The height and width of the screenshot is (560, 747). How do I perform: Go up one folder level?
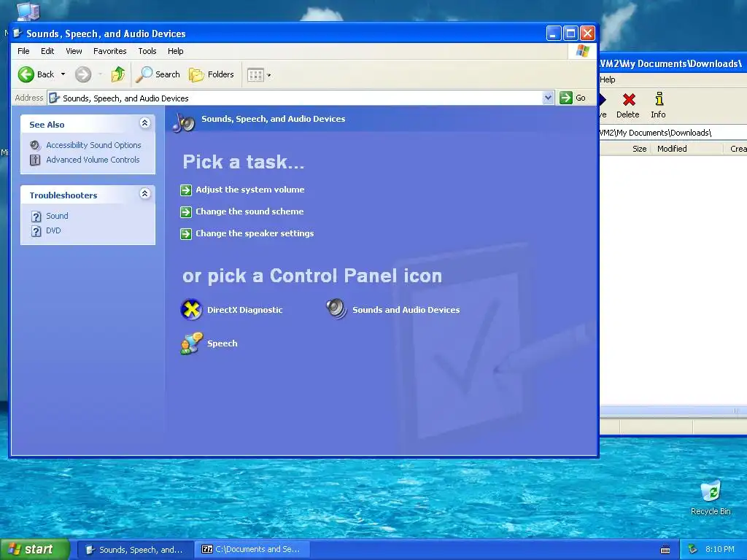(x=117, y=74)
